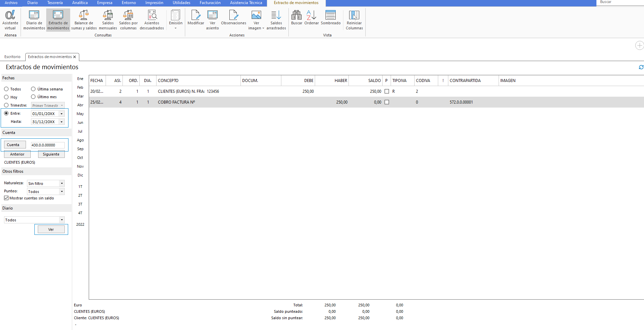644x330 pixels.
Task: Expand the Emisión dropdown arrow
Action: click(175, 28)
